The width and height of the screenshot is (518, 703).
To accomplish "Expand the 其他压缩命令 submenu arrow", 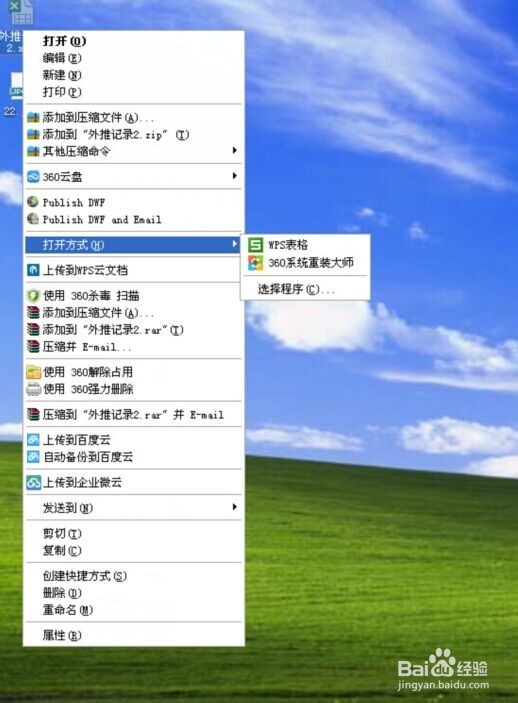I will point(235,151).
